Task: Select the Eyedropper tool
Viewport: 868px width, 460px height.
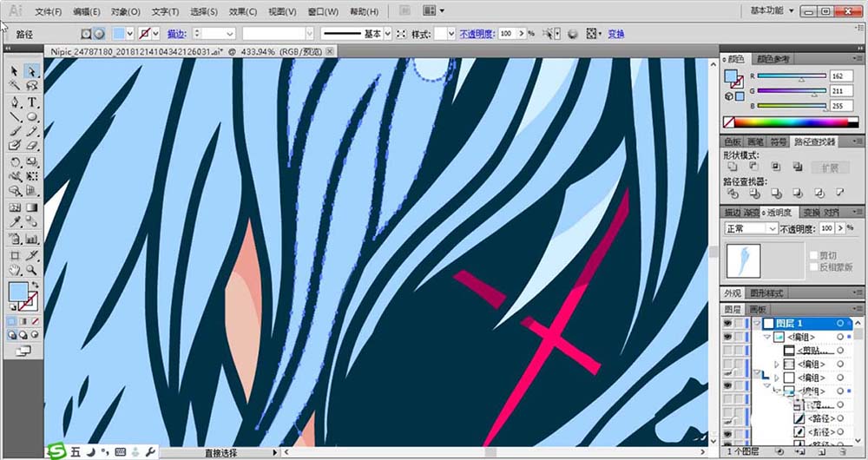Action: point(15,222)
